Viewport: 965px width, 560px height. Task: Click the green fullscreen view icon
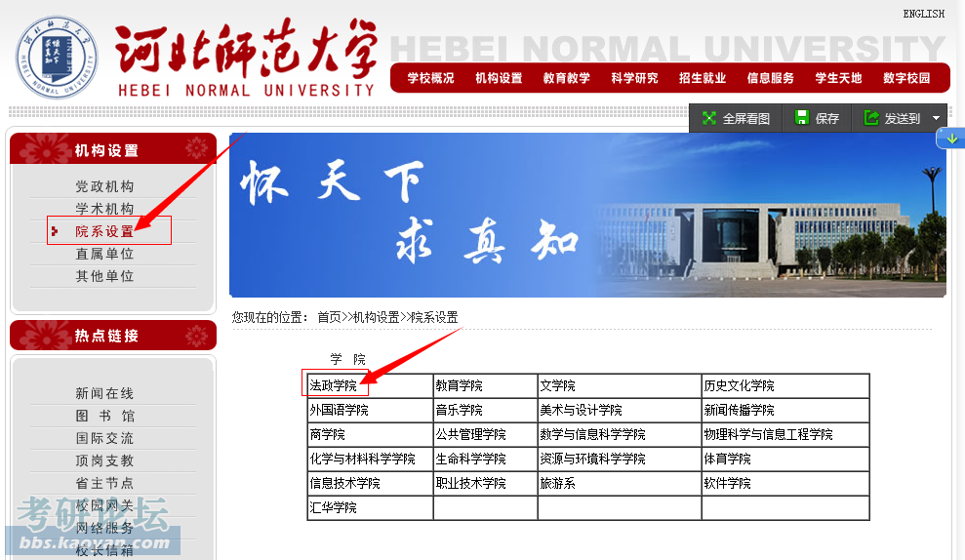coord(709,118)
